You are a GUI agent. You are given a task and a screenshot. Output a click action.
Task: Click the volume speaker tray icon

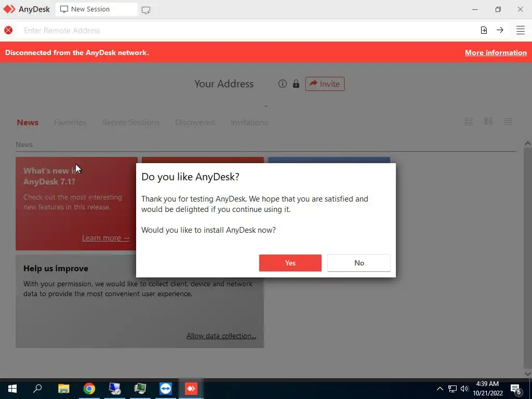coord(464,389)
